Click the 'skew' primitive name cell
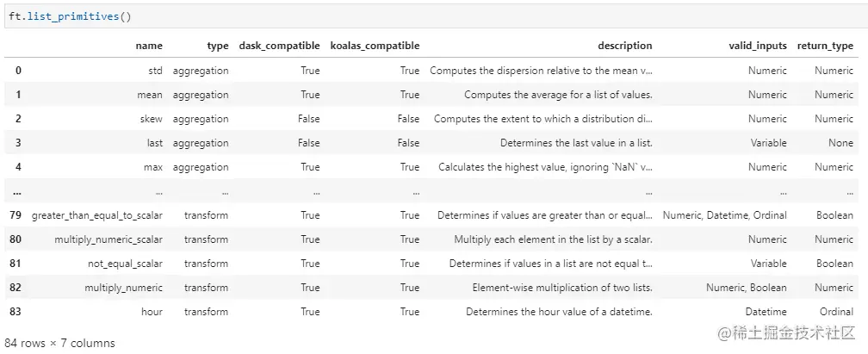This screenshot has width=868, height=354. click(150, 119)
